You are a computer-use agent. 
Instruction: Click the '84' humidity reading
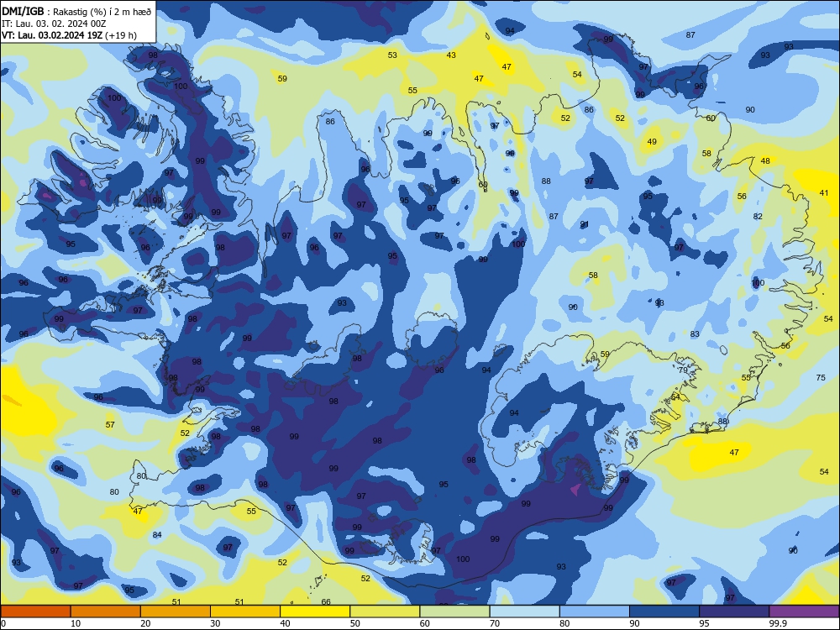point(157,534)
